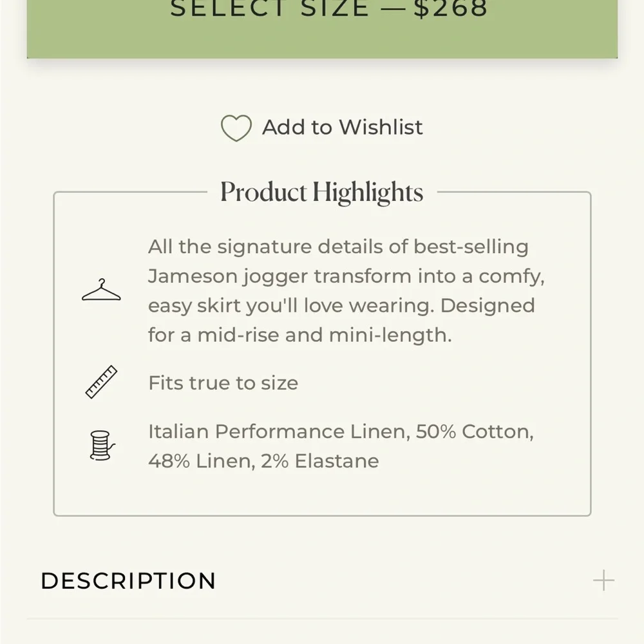This screenshot has height=644, width=644.
Task: Click the DESCRIPTION section heading
Action: tap(128, 581)
